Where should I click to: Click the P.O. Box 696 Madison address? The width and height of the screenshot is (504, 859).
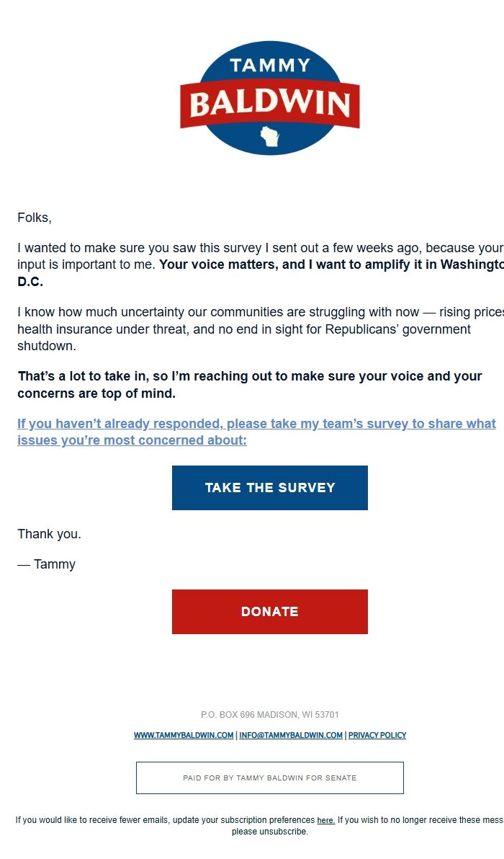click(x=270, y=715)
